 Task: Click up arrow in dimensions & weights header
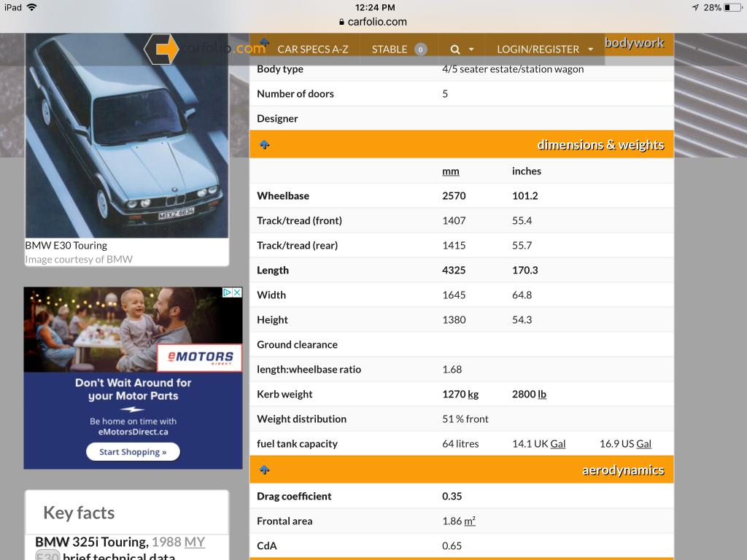pyautogui.click(x=264, y=144)
